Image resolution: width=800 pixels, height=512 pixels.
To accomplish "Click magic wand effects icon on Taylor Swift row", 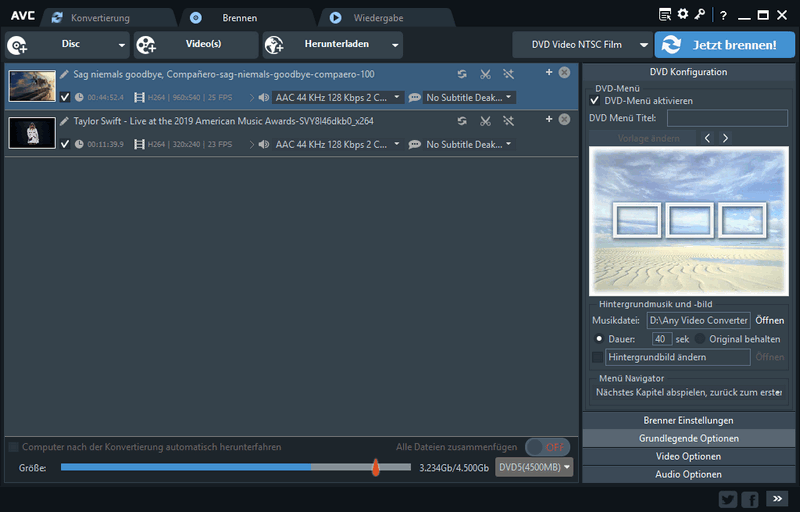I will [x=508, y=121].
